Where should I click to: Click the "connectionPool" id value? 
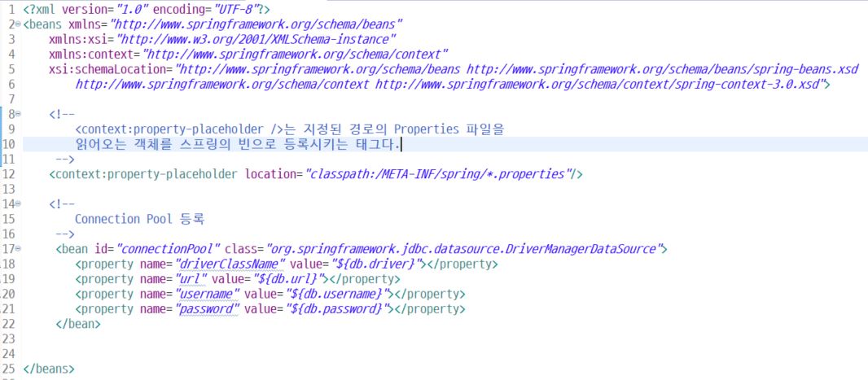[169, 249]
